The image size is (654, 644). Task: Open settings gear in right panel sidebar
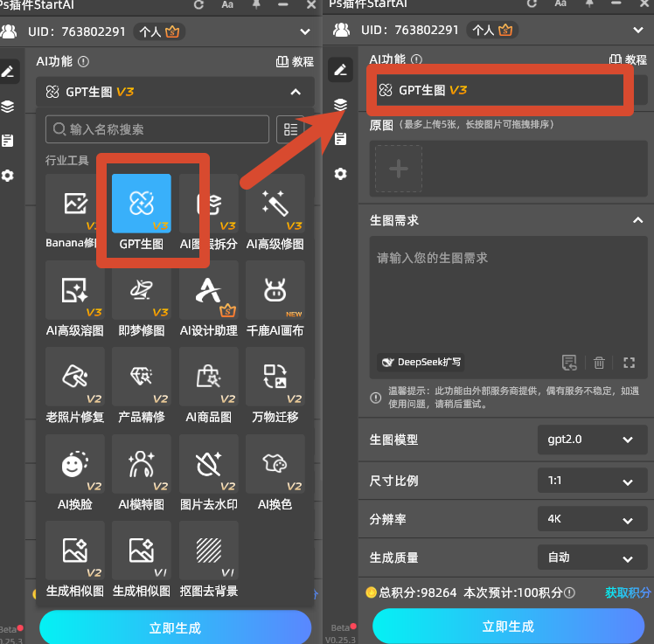tap(340, 174)
